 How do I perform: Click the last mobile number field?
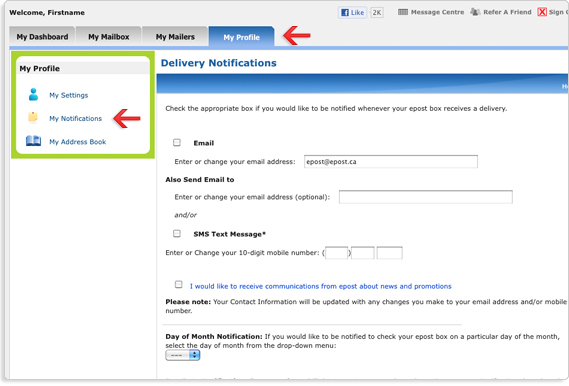pos(389,253)
